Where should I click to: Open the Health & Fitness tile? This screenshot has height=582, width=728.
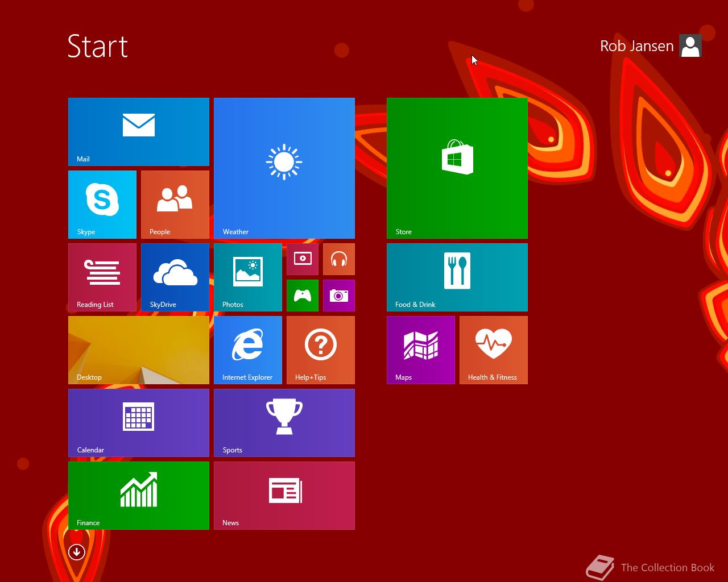[x=494, y=350]
